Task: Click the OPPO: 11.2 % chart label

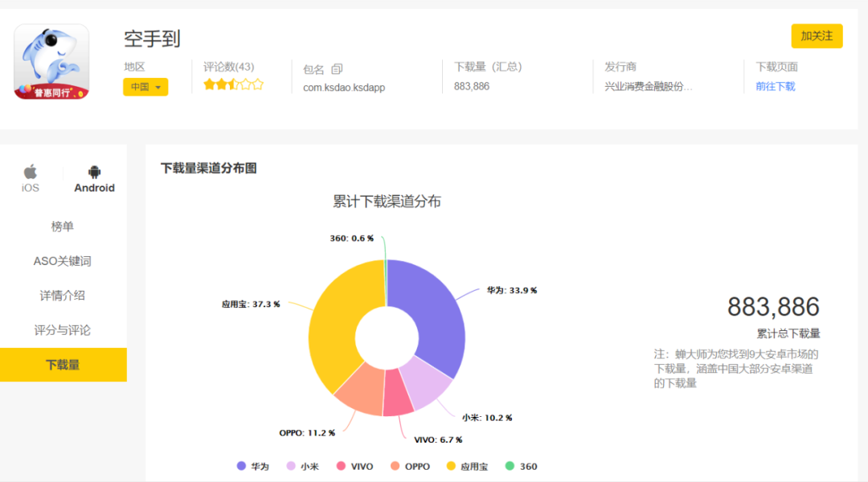Action: coord(307,433)
